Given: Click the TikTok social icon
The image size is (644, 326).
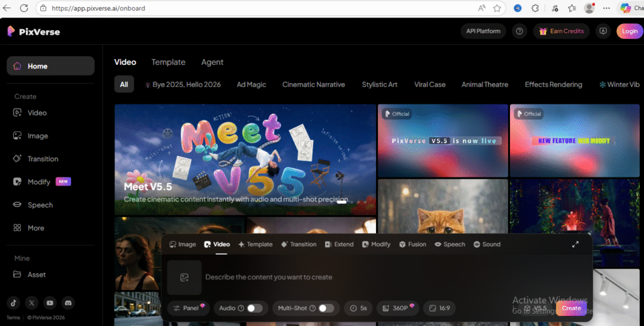Looking at the screenshot, I should click(x=14, y=303).
